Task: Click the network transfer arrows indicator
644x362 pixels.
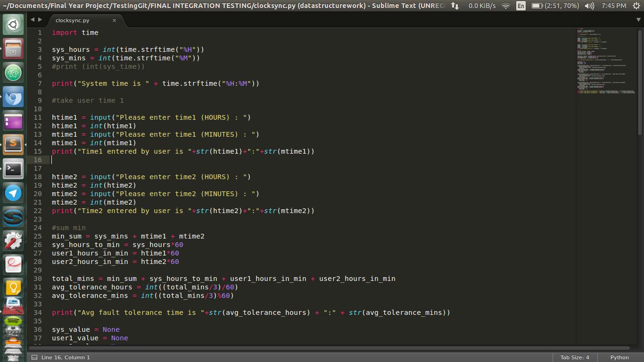Action: pyautogui.click(x=455, y=6)
